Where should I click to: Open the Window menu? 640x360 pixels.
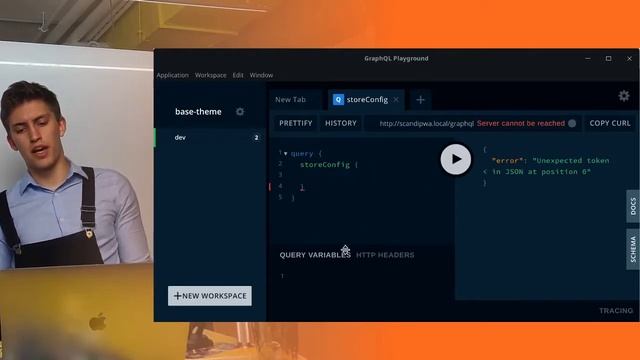coord(261,75)
